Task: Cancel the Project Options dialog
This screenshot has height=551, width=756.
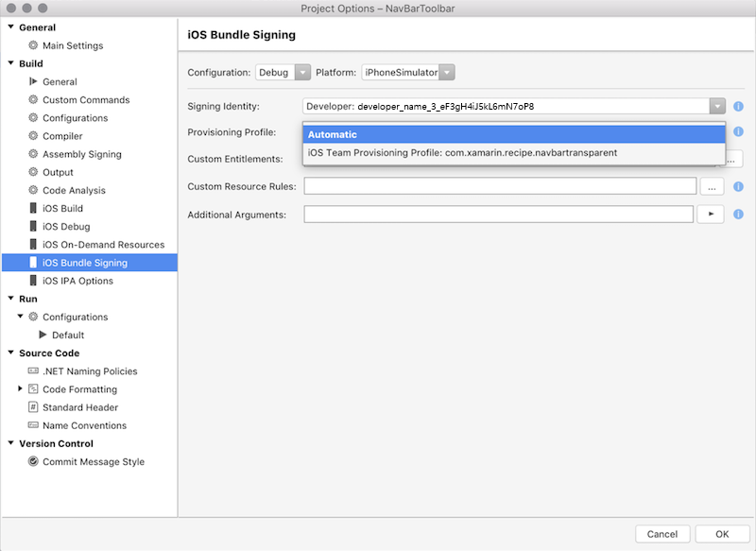Action: coord(663,533)
